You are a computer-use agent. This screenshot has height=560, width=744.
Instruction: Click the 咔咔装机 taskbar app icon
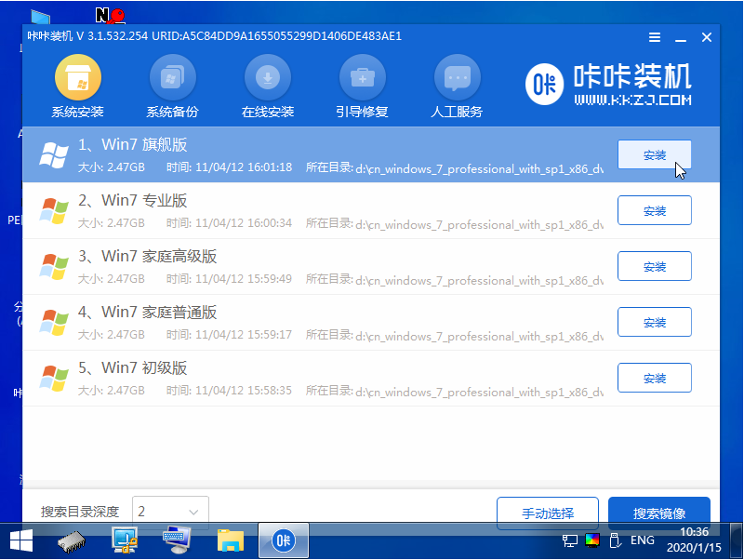click(283, 540)
